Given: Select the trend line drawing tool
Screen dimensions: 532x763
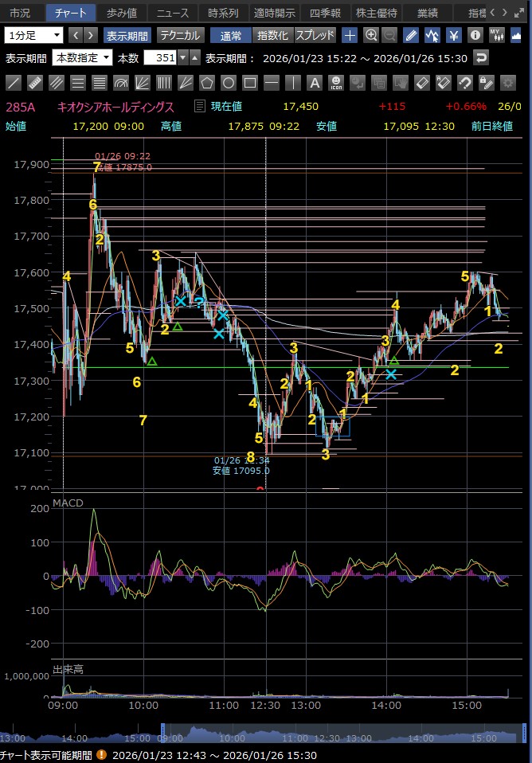Looking at the screenshot, I should tap(14, 83).
